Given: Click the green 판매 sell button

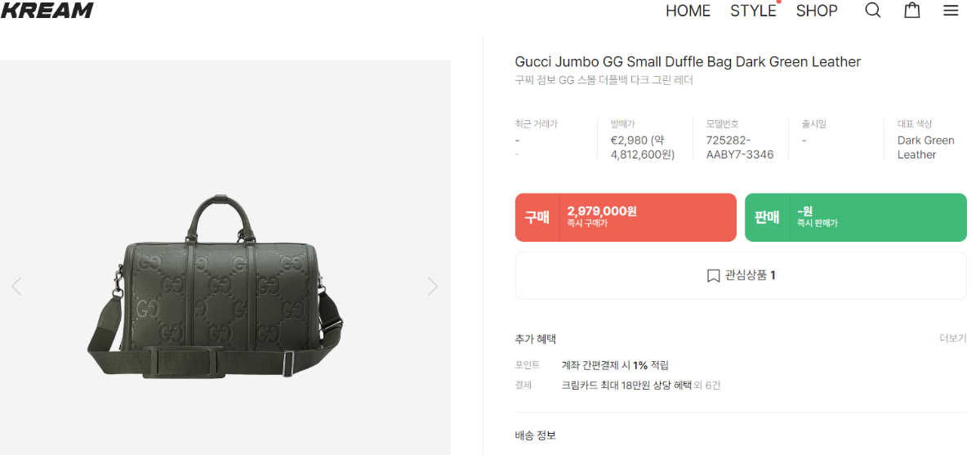Looking at the screenshot, I should point(856,217).
